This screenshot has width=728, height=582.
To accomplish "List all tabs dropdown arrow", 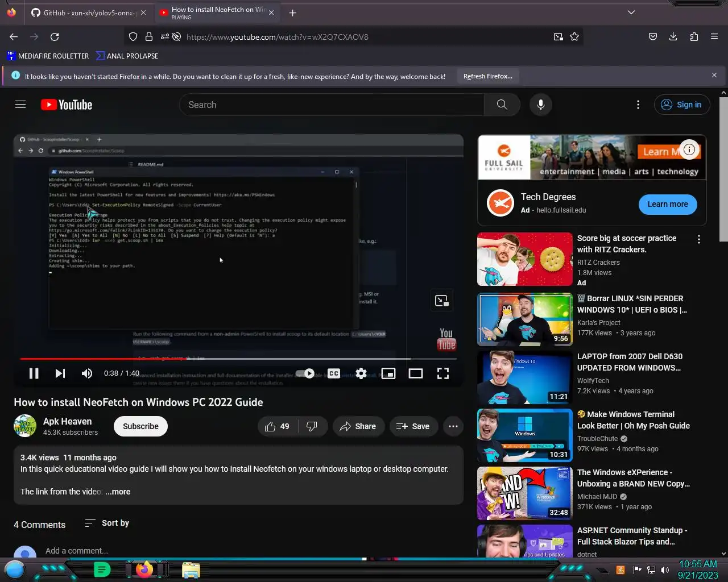I will pos(631,13).
